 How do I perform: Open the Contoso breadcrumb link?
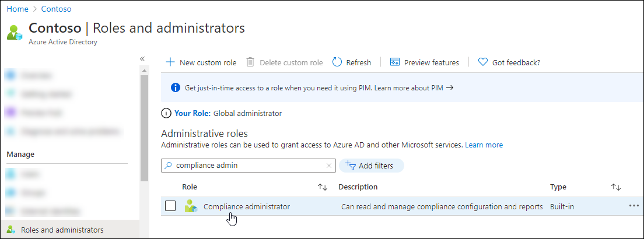click(57, 9)
